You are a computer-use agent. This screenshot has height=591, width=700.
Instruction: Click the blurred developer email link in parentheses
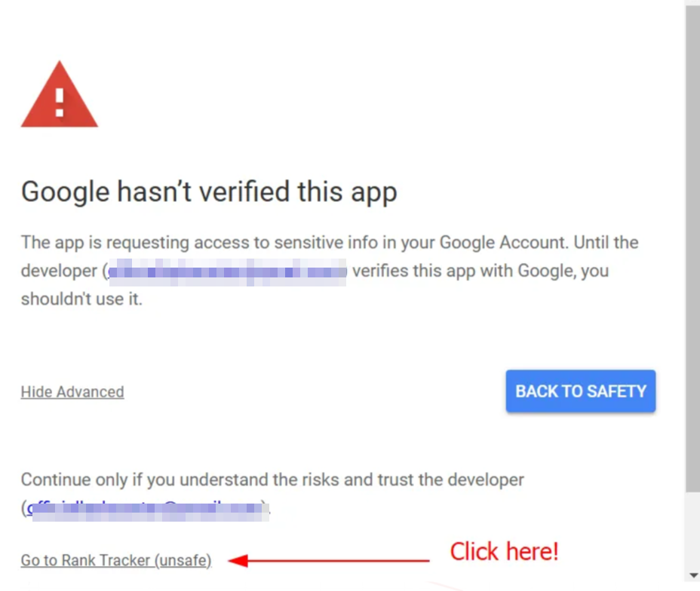pyautogui.click(x=147, y=507)
